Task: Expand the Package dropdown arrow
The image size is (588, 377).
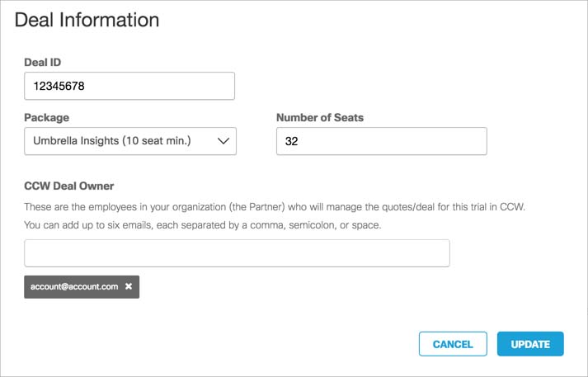Action: click(x=223, y=141)
